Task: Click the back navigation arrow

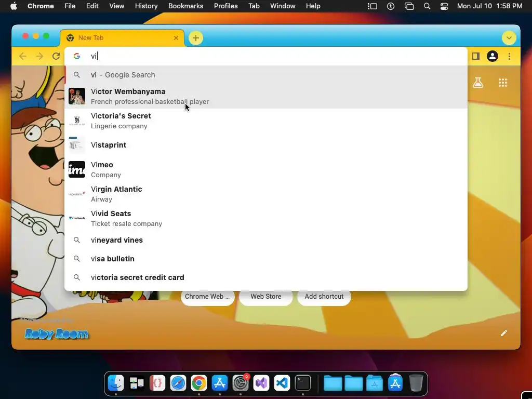Action: [23, 56]
